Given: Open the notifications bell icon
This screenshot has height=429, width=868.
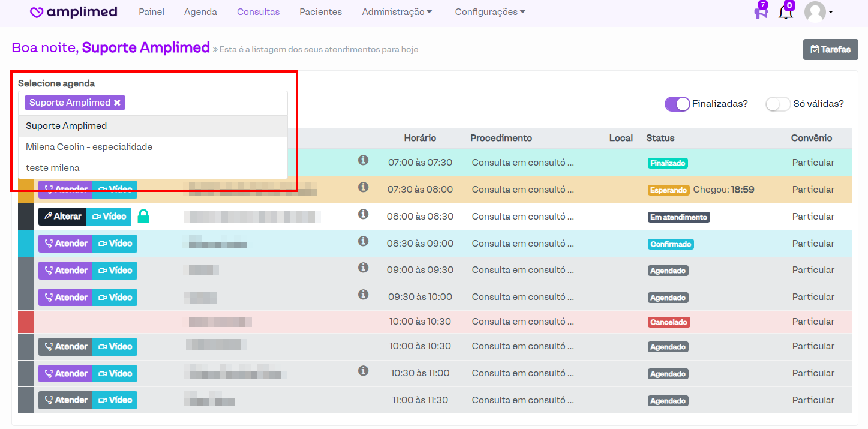Looking at the screenshot, I should click(x=785, y=12).
